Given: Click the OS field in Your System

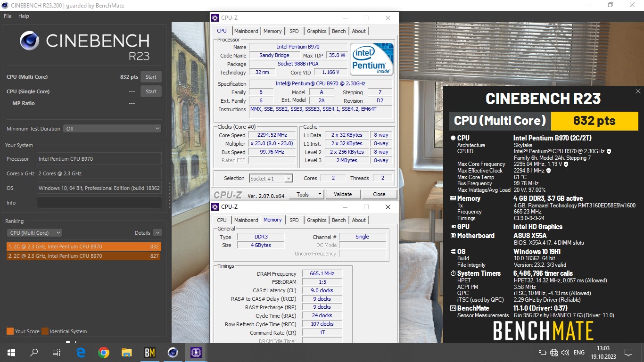Looking at the screenshot, I should click(99, 188).
